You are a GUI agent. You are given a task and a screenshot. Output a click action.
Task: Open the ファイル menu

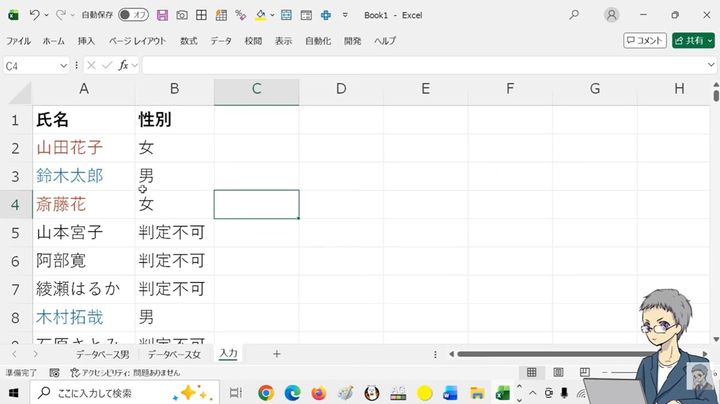point(18,41)
